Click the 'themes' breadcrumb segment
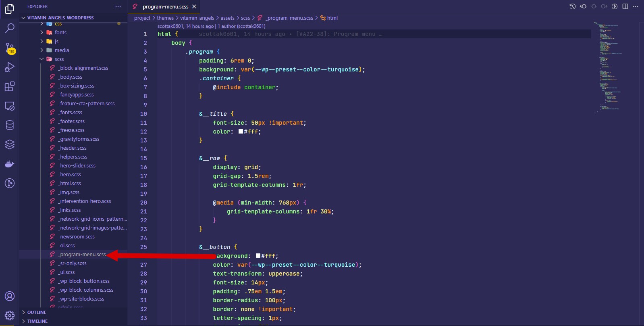Screen dimensions: 644x326 (x=165, y=18)
